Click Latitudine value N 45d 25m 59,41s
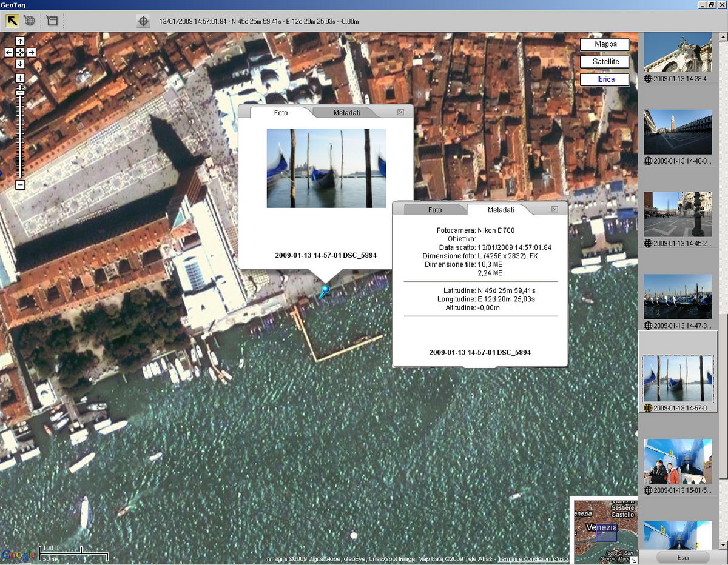 pos(506,291)
